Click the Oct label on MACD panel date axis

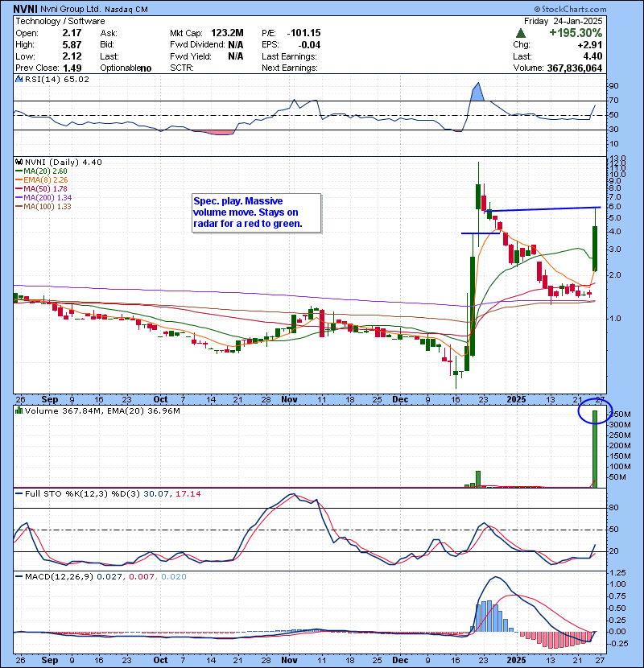[x=160, y=660]
